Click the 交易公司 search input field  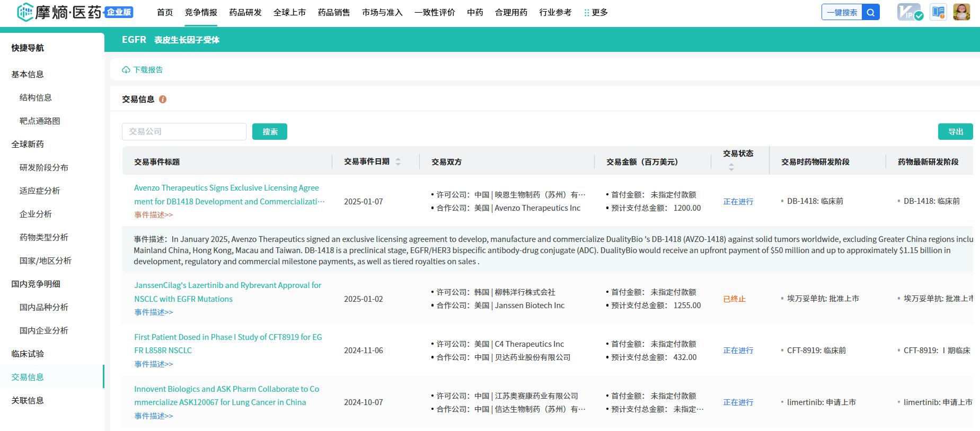[184, 132]
